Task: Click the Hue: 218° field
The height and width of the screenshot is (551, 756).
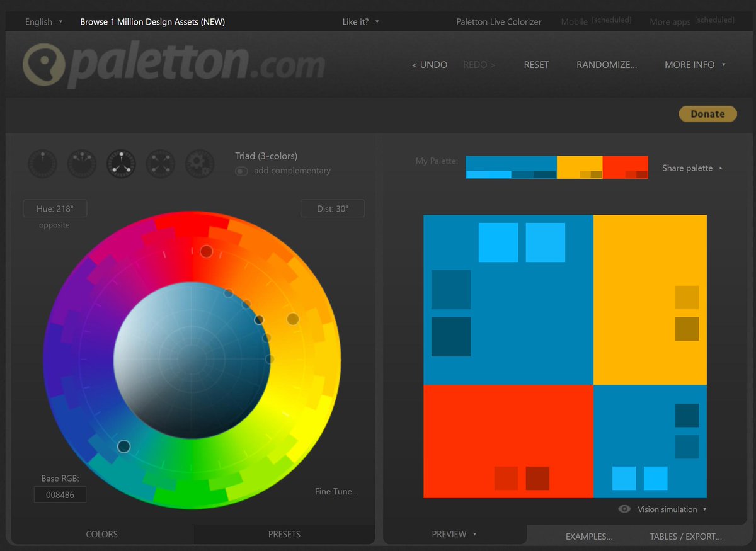Action: pos(55,208)
